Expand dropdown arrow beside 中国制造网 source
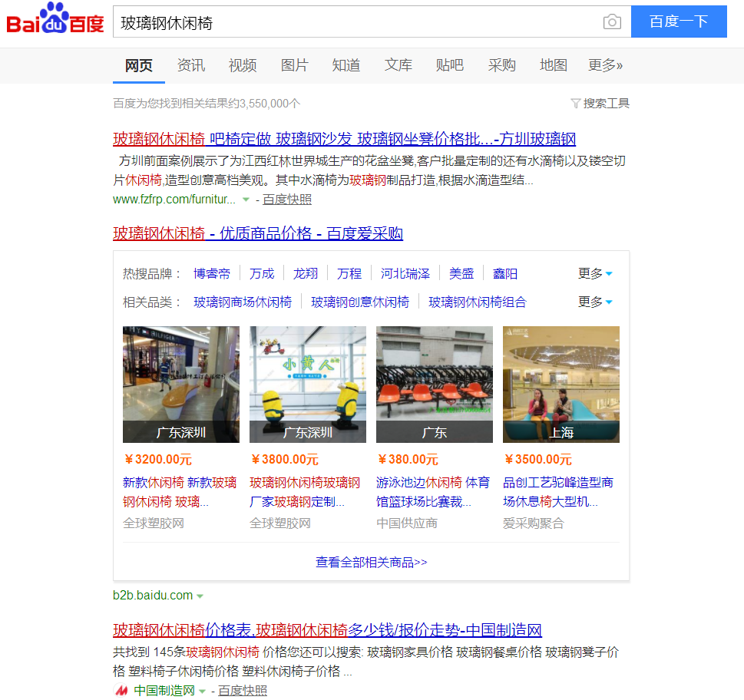744x700 pixels. (x=202, y=692)
